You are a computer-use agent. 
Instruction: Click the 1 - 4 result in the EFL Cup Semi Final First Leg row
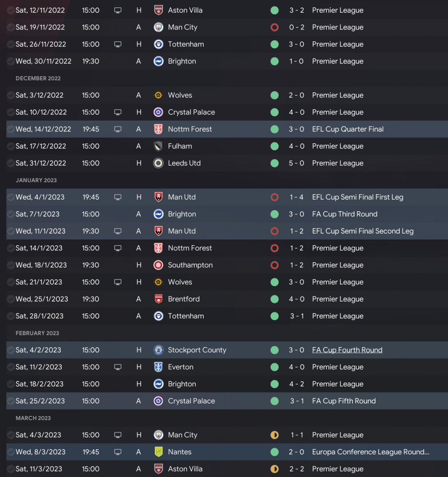(x=296, y=197)
